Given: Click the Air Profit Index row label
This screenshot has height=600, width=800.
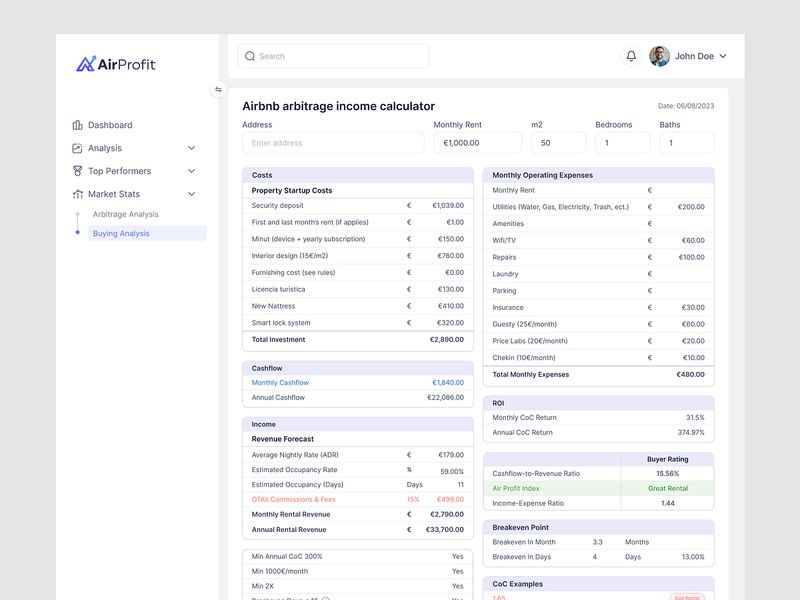Looking at the screenshot, I should point(515,488).
